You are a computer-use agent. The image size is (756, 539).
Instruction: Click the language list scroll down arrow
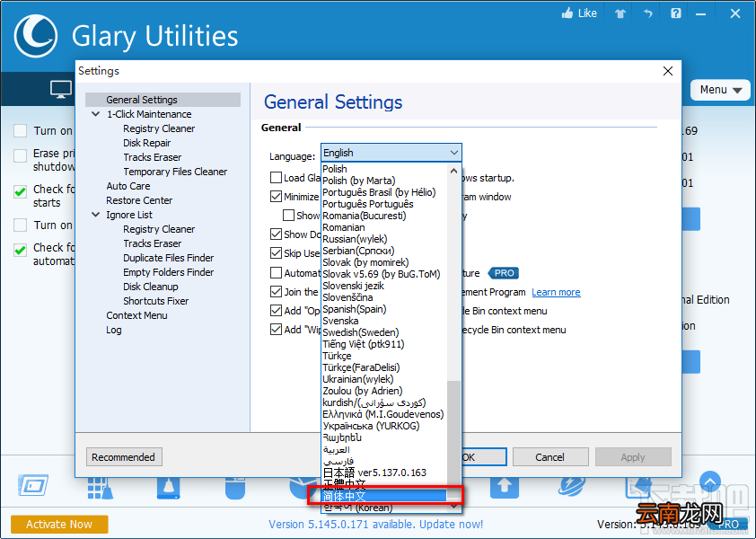point(453,508)
